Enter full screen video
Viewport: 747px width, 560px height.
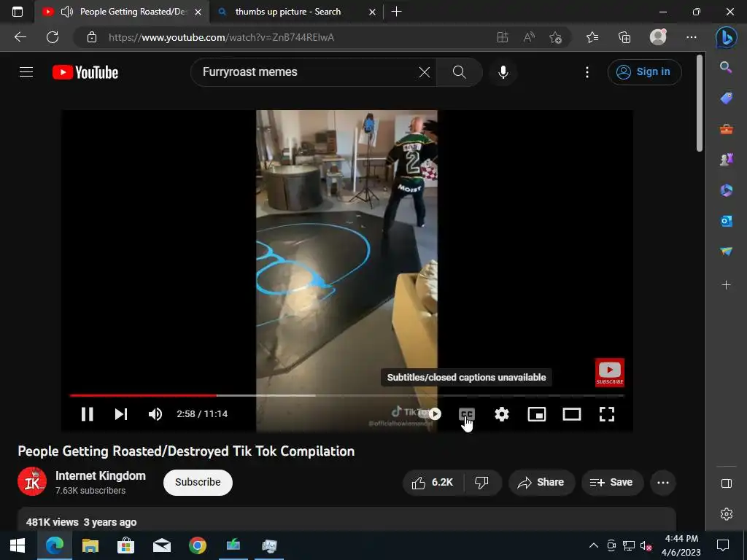point(606,414)
